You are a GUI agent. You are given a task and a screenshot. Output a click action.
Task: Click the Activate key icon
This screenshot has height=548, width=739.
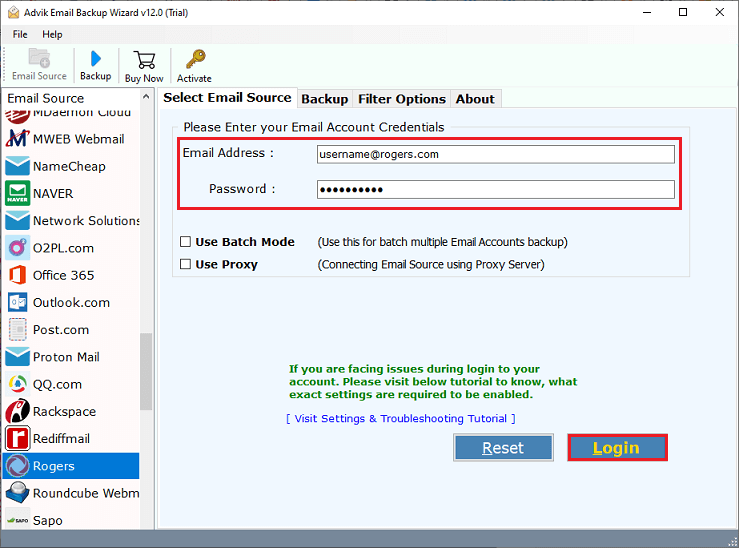[196, 59]
